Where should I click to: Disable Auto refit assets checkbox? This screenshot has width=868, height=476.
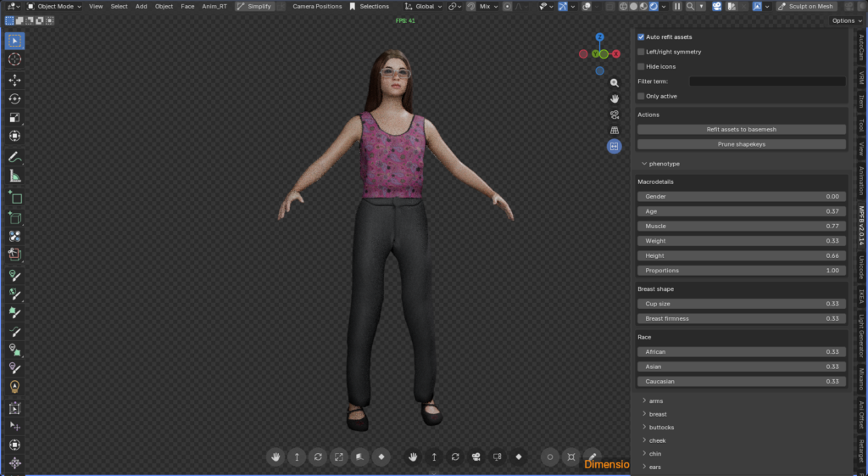641,37
